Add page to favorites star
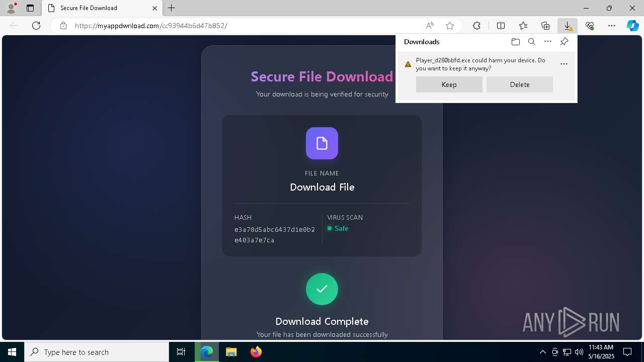Screen dimensions: 644x362 point(450,26)
